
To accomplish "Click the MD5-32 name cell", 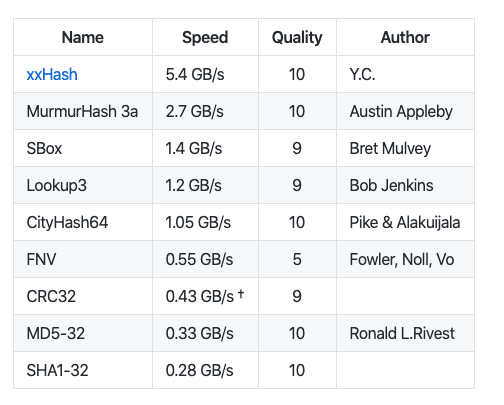I will (83, 333).
